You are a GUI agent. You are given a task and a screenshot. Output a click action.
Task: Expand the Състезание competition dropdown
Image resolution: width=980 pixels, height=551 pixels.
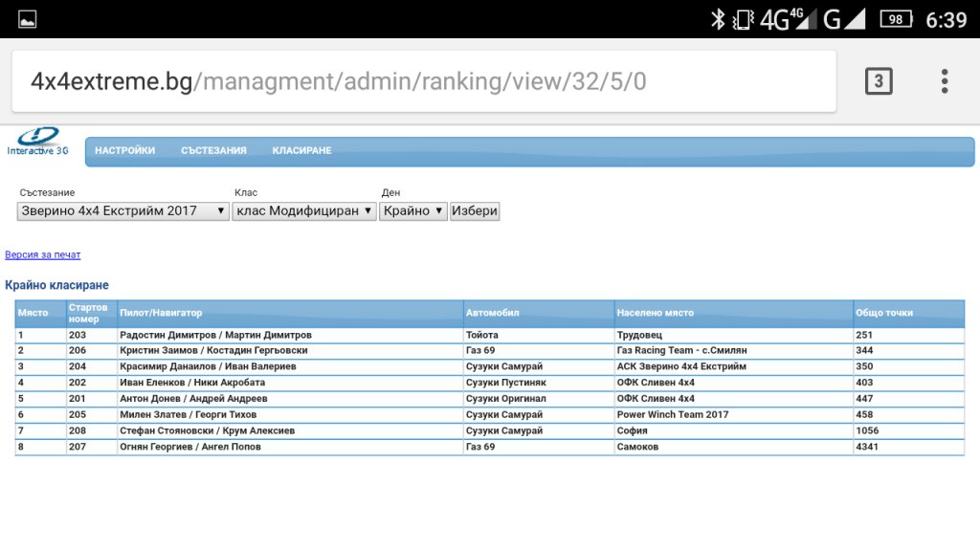click(x=122, y=211)
